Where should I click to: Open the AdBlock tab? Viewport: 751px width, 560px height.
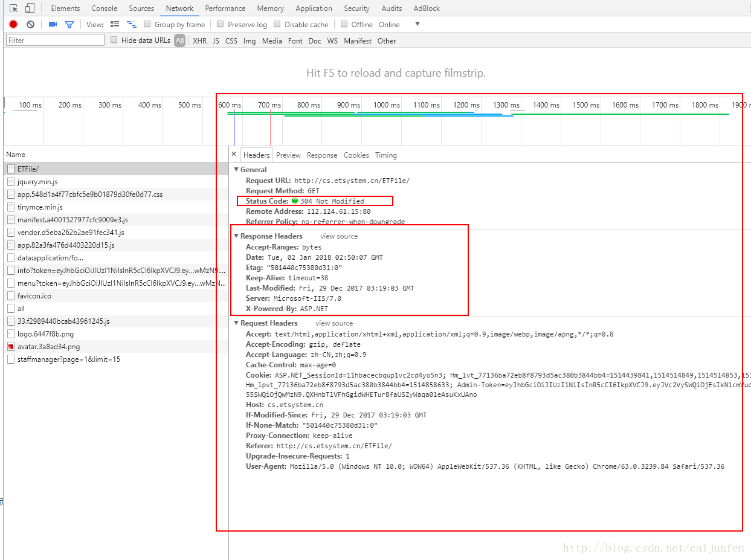(x=427, y=8)
